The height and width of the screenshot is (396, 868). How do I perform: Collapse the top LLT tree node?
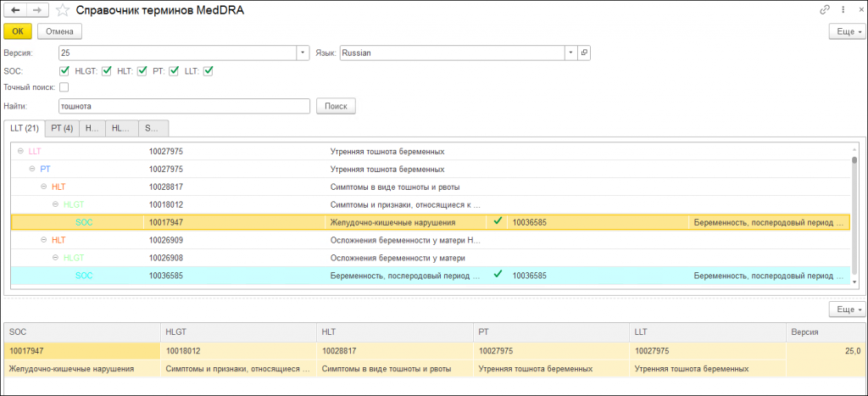pyautogui.click(x=20, y=151)
